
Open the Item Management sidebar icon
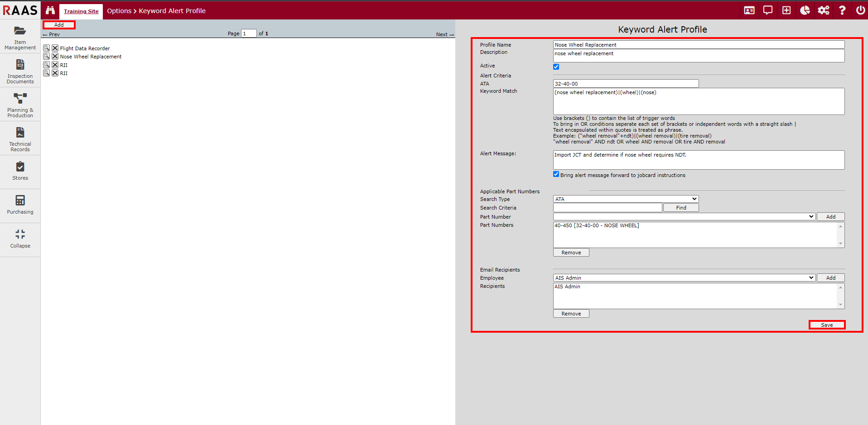pos(20,37)
